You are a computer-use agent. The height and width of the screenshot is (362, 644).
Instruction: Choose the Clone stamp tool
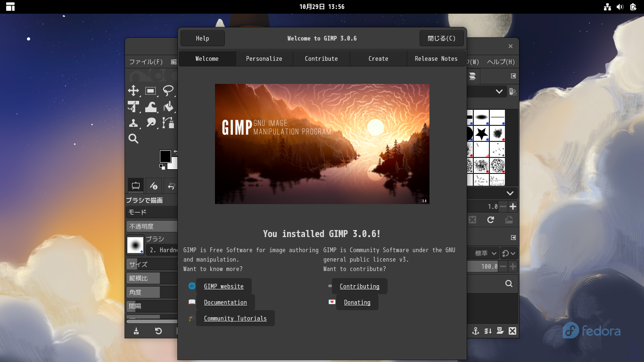click(x=133, y=123)
